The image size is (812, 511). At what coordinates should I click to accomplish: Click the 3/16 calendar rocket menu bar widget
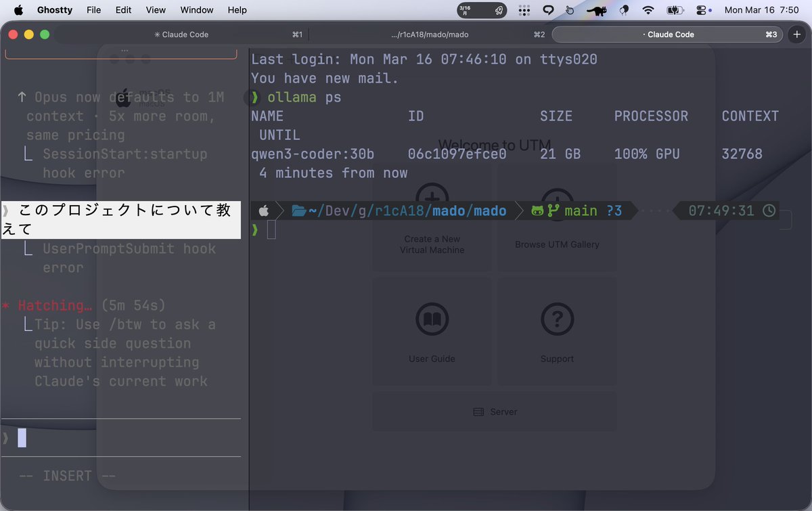481,10
